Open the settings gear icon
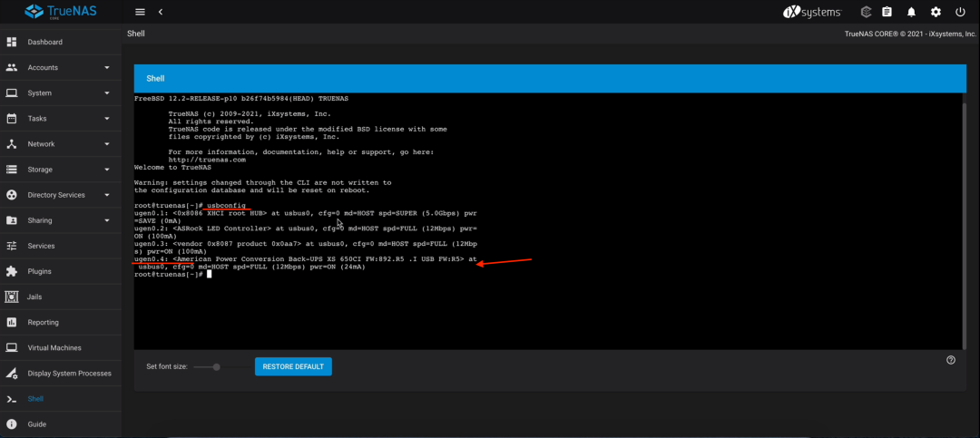 click(936, 12)
